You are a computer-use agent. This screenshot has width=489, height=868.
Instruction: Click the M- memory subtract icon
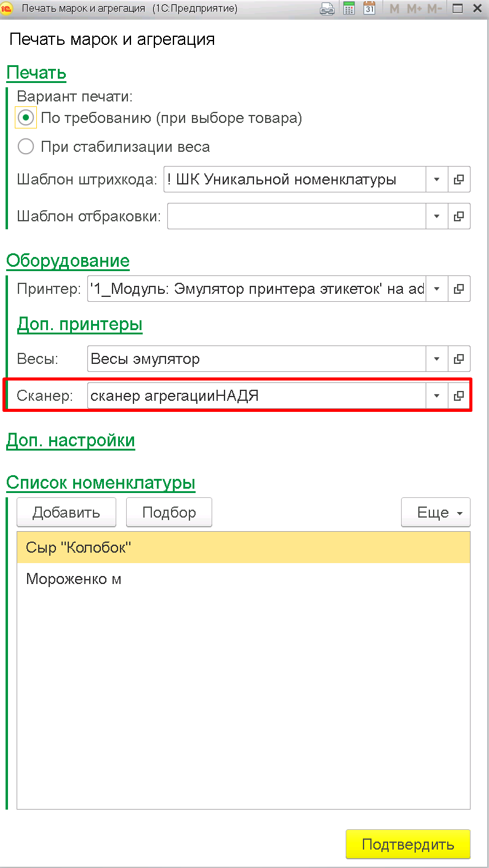(x=434, y=9)
